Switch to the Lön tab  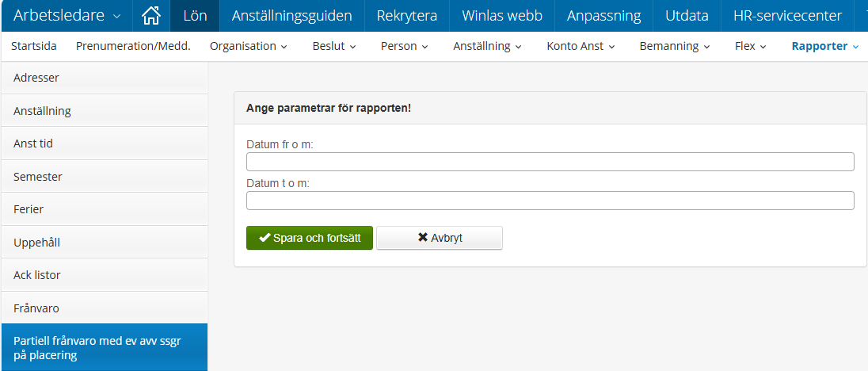(195, 16)
